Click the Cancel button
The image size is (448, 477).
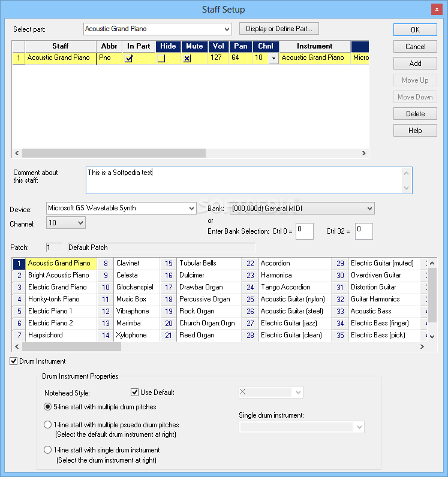415,47
